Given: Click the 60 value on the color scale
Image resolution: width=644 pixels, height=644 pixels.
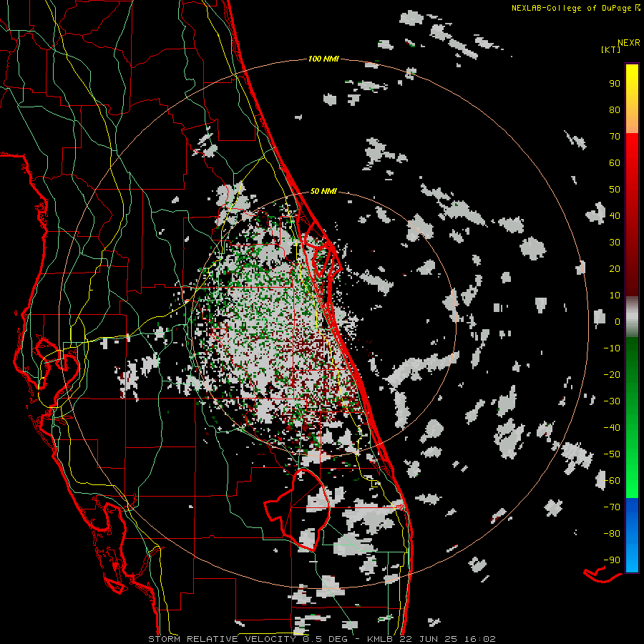Looking at the screenshot, I should (615, 163).
